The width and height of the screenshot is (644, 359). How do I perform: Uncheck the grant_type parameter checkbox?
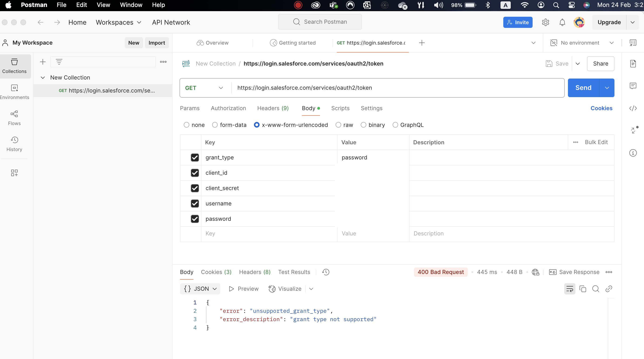[x=195, y=157]
